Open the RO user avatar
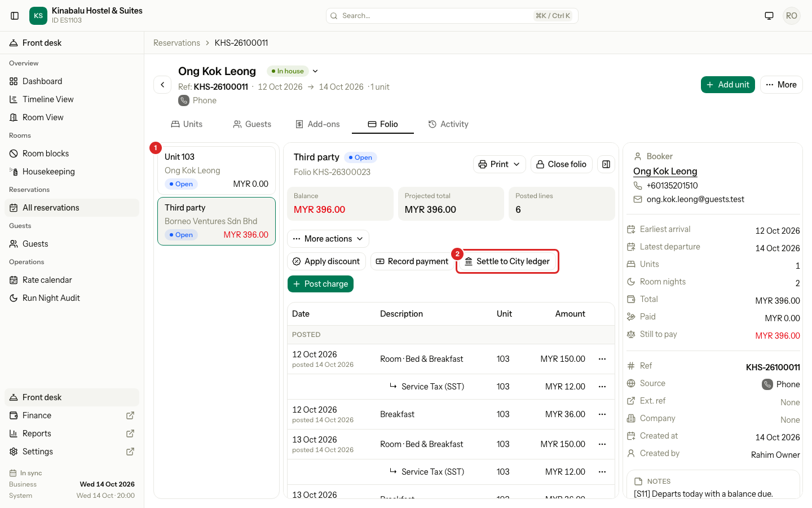The image size is (812, 508). click(792, 16)
